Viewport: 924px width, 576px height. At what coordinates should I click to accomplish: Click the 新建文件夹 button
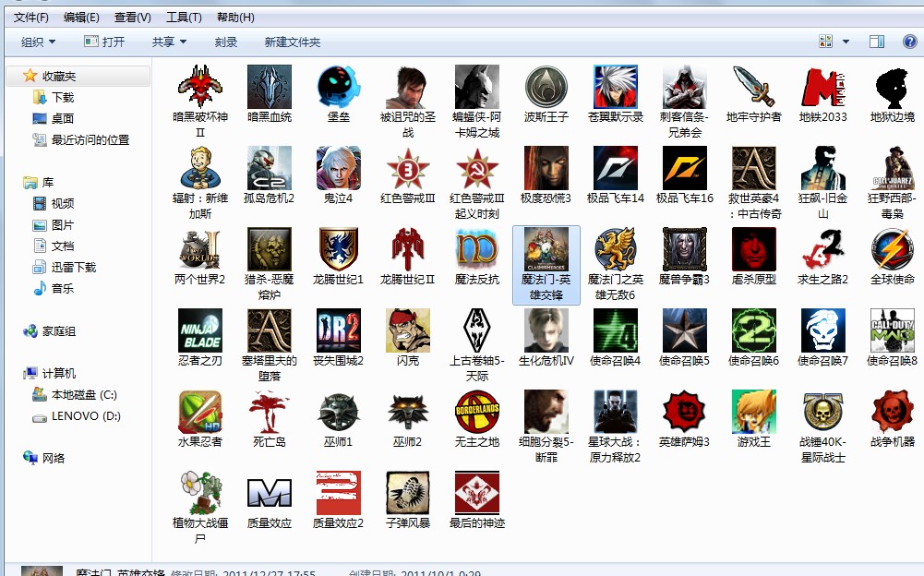pos(293,42)
